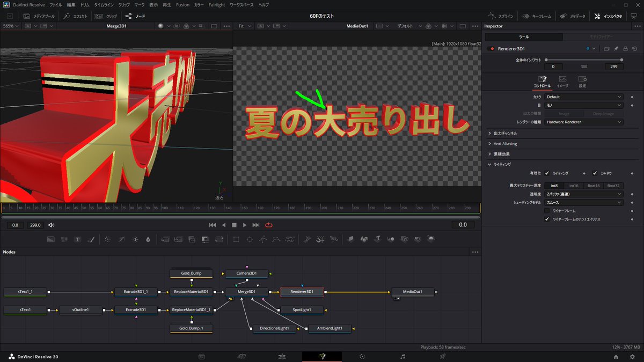Select the float32 texture depth button
This screenshot has width=644, height=362.
pyautogui.click(x=613, y=185)
